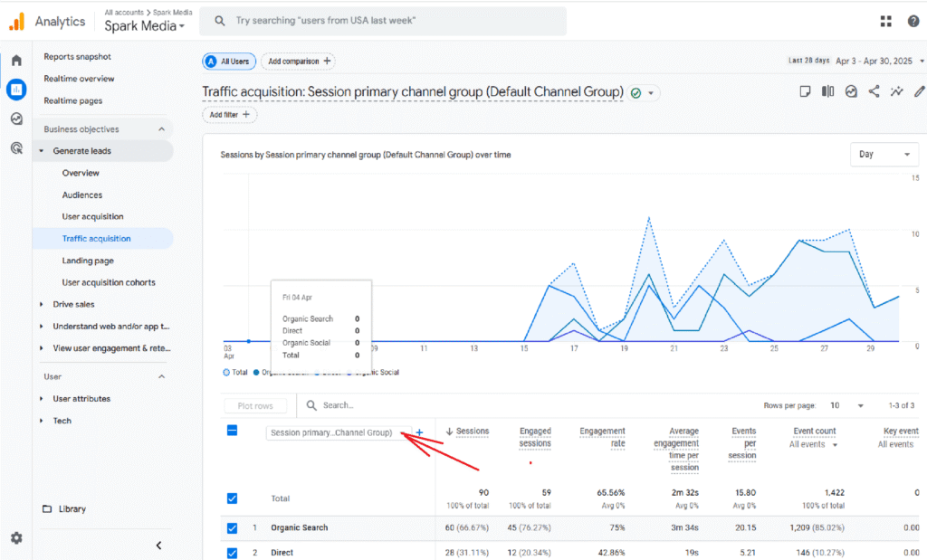This screenshot has height=560, width=927.
Task: Click the Direct row label
Action: tap(282, 553)
